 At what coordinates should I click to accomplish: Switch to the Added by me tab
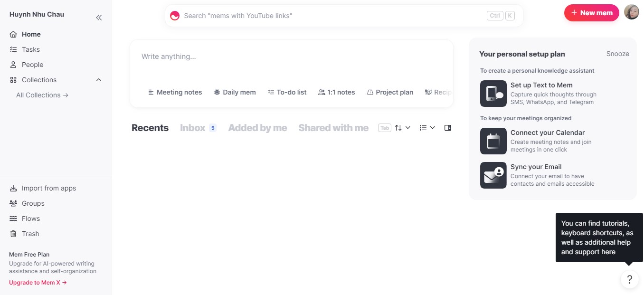click(x=257, y=128)
